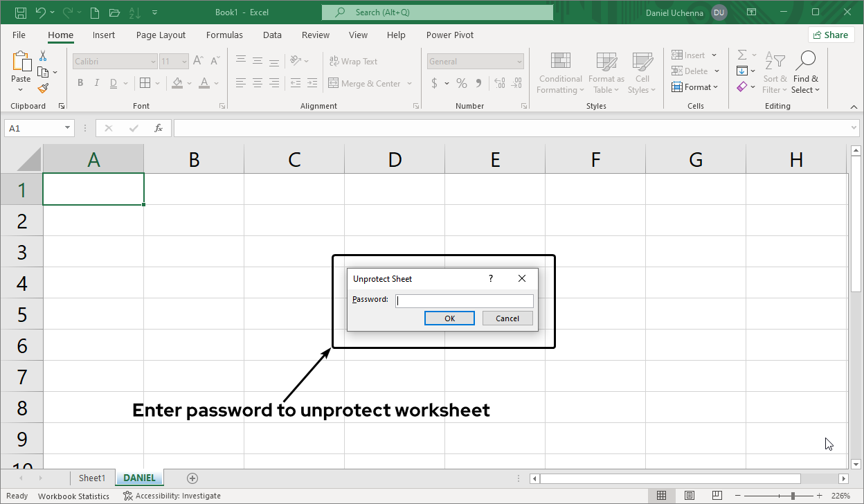The image size is (864, 504).
Task: Select the DANIEL sheet tab
Action: (x=139, y=478)
